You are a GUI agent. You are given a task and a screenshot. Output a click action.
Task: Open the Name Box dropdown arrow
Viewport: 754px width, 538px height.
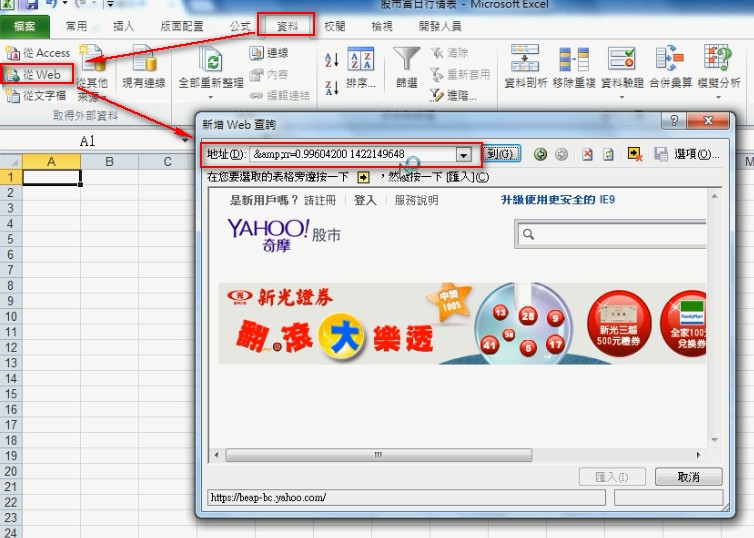point(185,141)
